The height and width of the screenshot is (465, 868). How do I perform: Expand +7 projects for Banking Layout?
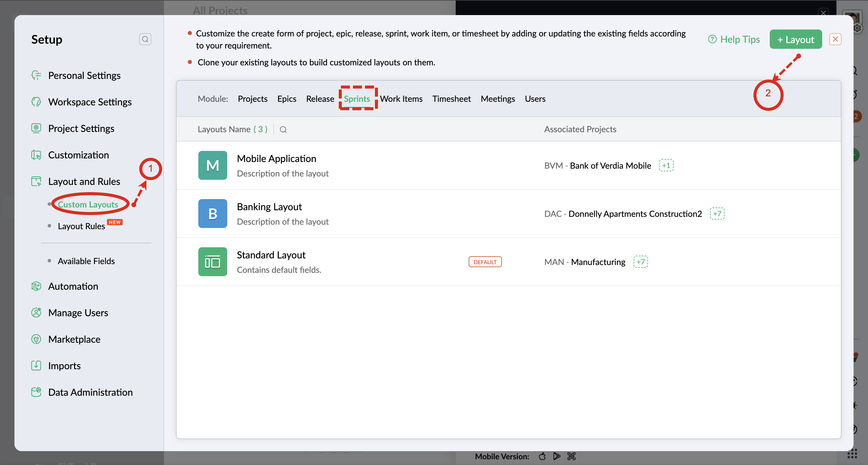point(717,214)
